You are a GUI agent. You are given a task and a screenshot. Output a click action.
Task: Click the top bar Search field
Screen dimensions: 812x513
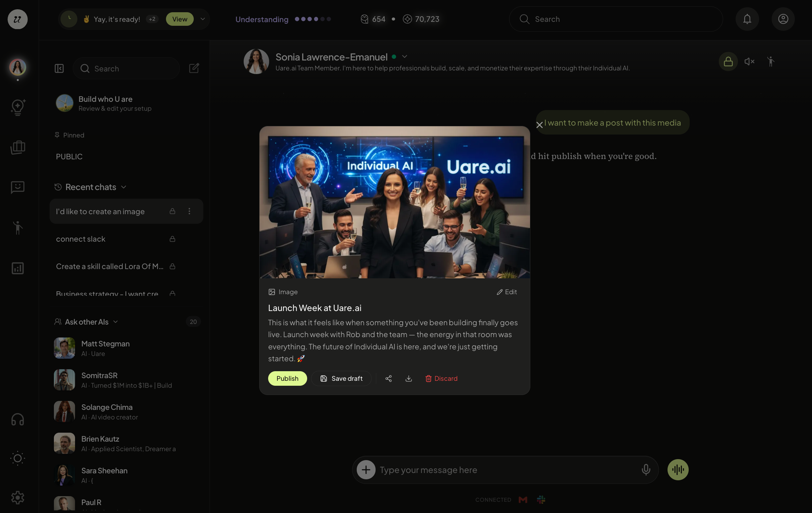[x=616, y=19]
